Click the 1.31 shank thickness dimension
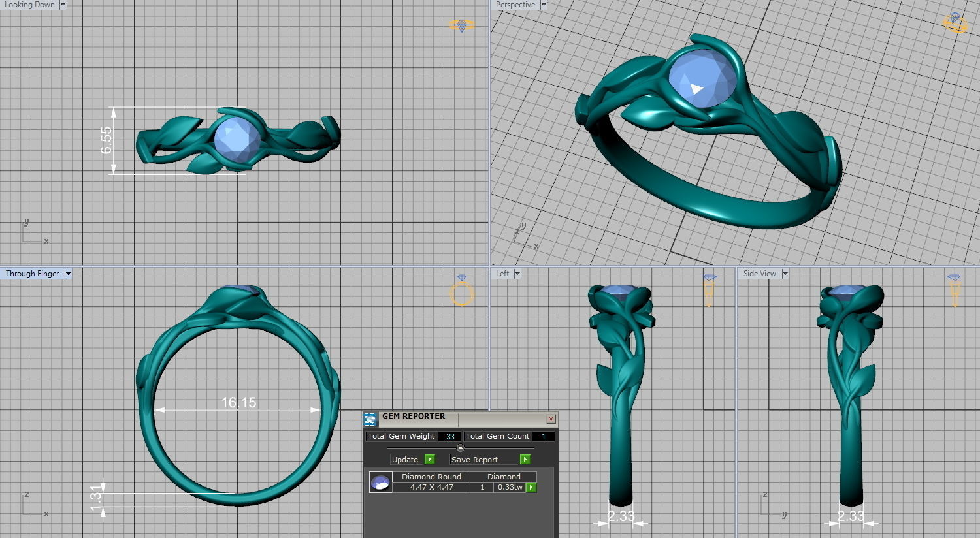Viewport: 980px width, 538px height. pyautogui.click(x=96, y=497)
